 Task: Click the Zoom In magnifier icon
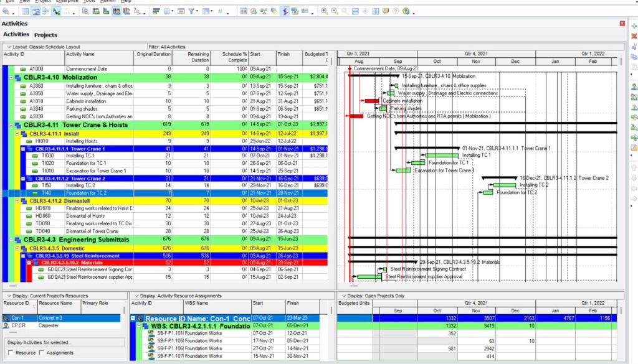tap(324, 11)
